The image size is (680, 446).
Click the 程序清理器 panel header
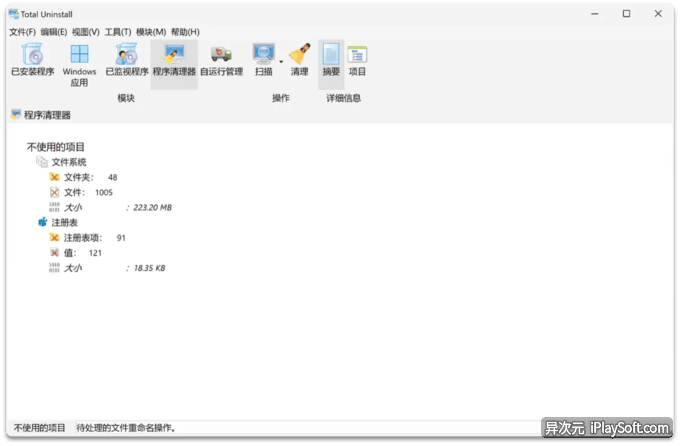(x=47, y=115)
